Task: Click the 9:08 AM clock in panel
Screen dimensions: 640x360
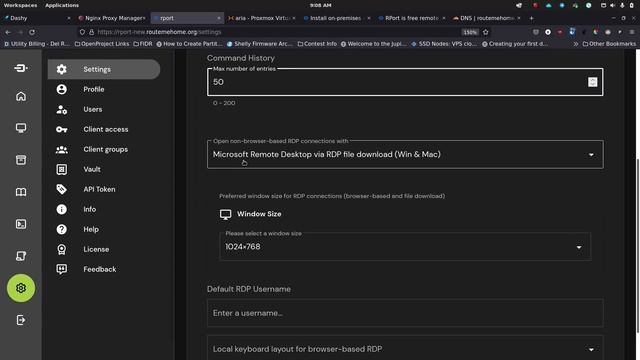Action: tap(320, 5)
